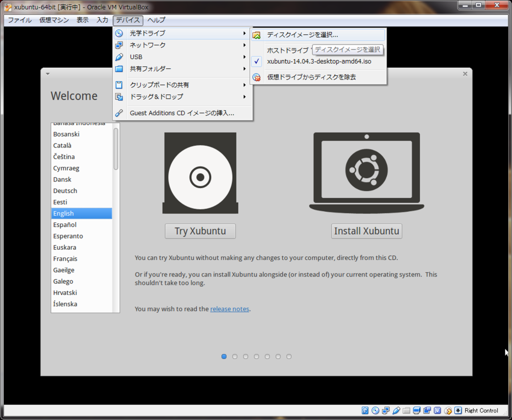
Task: Click the remove disk from drive icon
Action: (256, 77)
